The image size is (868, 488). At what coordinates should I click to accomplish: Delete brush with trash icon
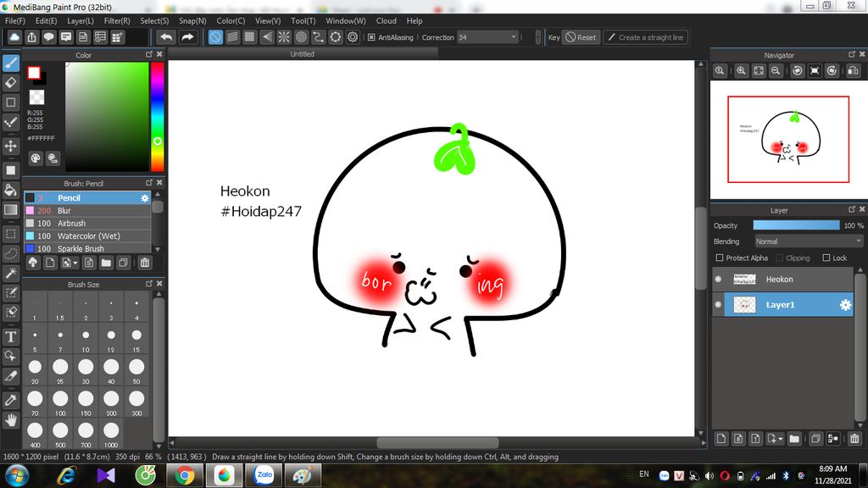(145, 263)
